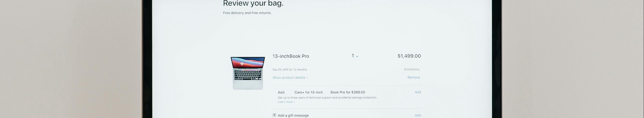Add Care+ coverage using its Add link
Viewport: 644px width, 118px height.
pos(418,92)
